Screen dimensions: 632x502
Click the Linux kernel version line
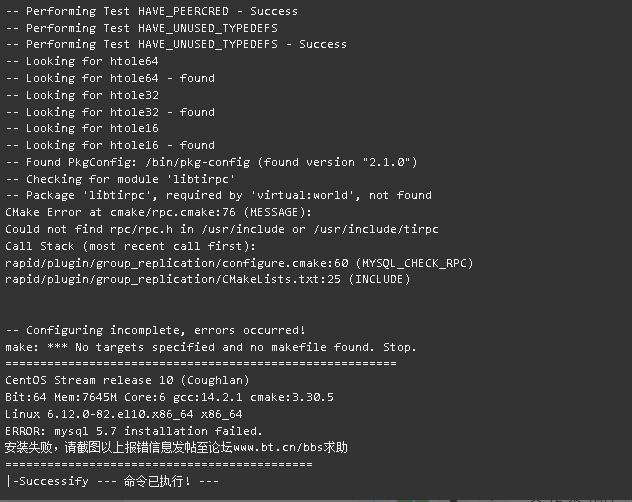pyautogui.click(x=124, y=414)
